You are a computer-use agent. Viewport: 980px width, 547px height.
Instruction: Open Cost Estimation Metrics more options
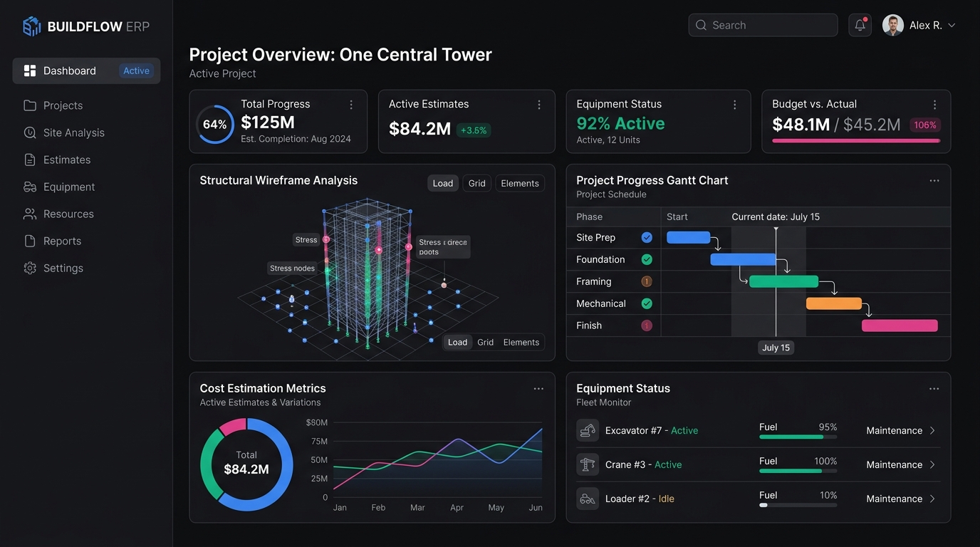[538, 389]
